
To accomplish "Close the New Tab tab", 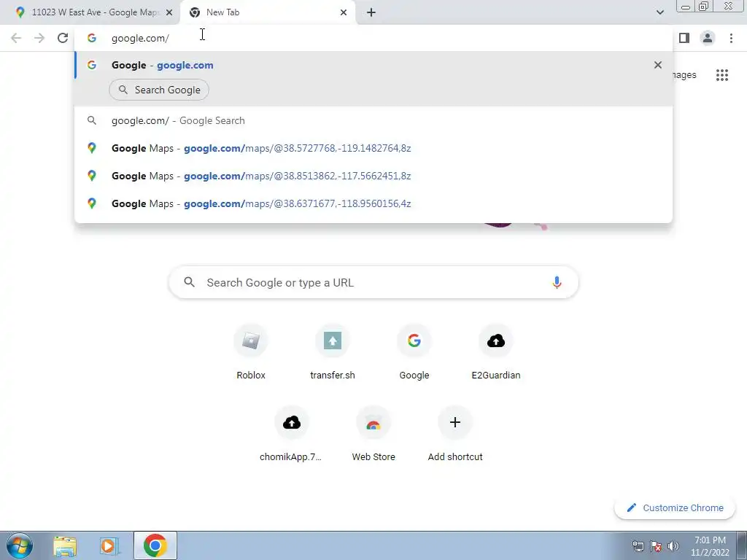I will (x=344, y=12).
